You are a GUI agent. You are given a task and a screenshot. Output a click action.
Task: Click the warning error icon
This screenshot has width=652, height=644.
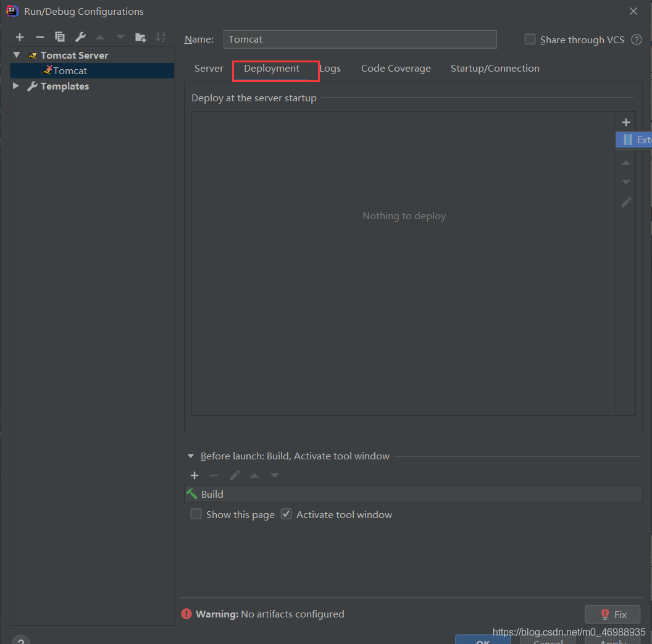[186, 614]
